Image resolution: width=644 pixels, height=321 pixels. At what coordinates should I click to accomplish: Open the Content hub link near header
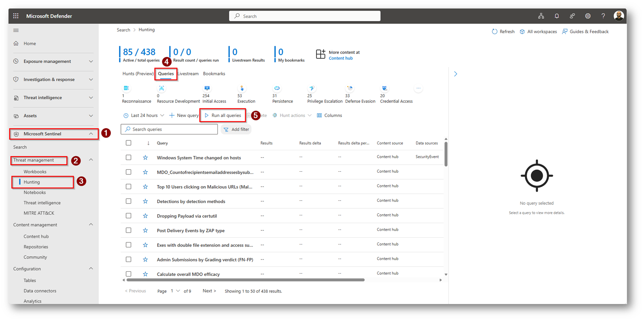click(340, 58)
